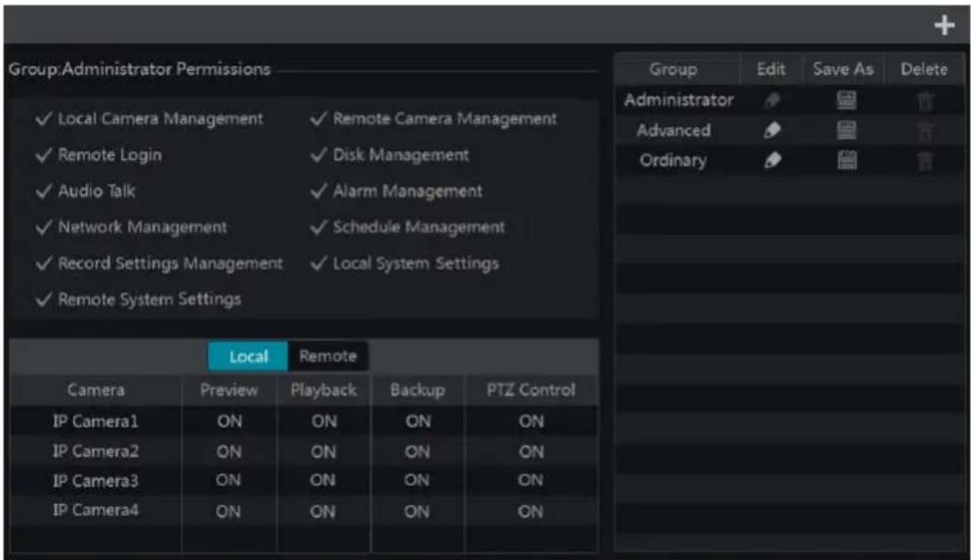971x560 pixels.
Task: Click the Preview column header
Action: (229, 390)
